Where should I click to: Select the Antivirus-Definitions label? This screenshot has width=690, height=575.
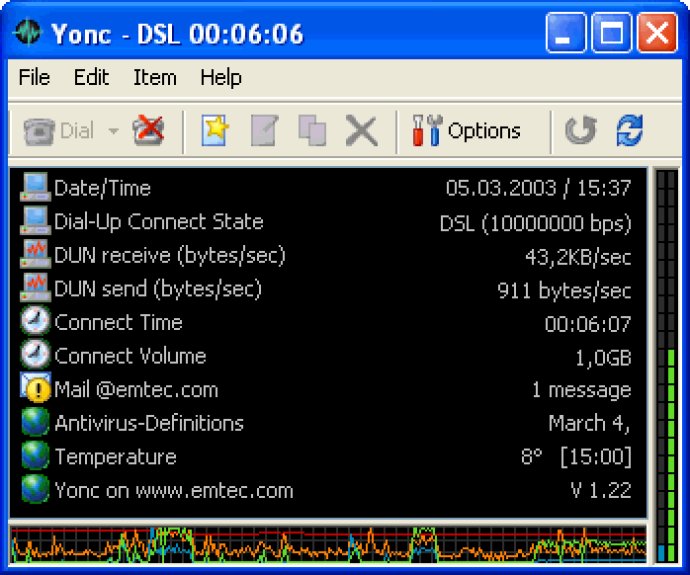tap(149, 423)
